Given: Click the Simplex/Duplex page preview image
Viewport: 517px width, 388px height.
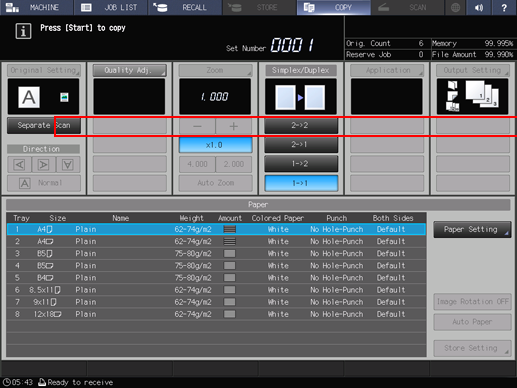Looking at the screenshot, I should [301, 97].
